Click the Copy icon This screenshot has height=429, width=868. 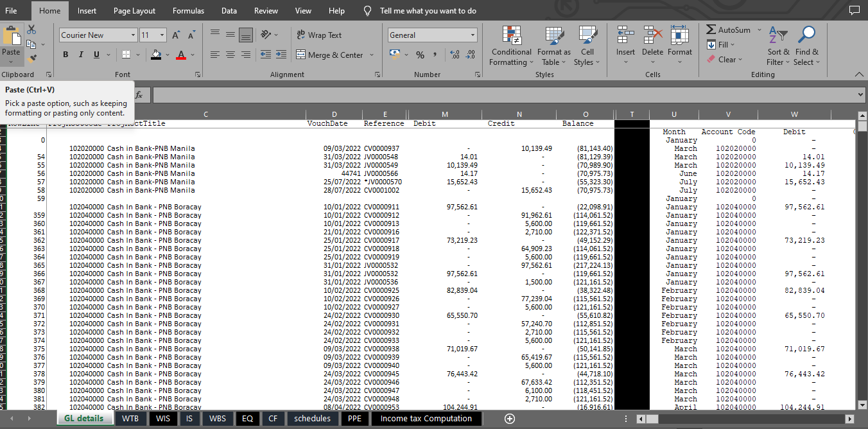(31, 44)
